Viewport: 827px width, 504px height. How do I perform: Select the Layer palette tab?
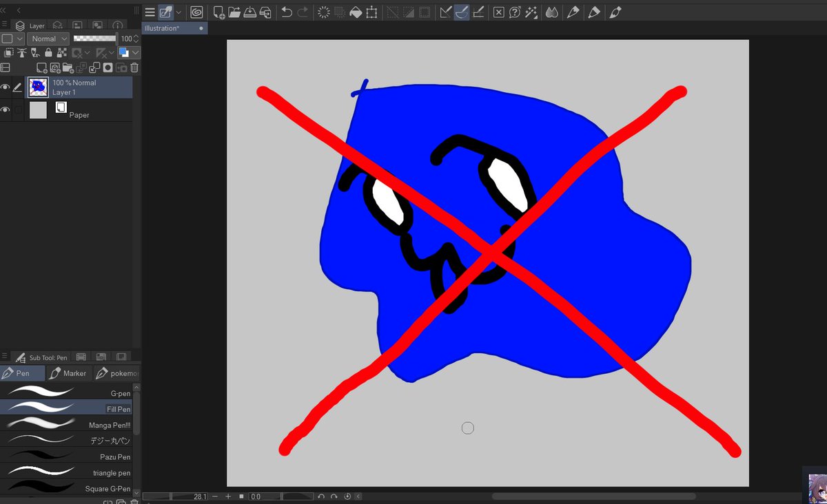[x=30, y=25]
